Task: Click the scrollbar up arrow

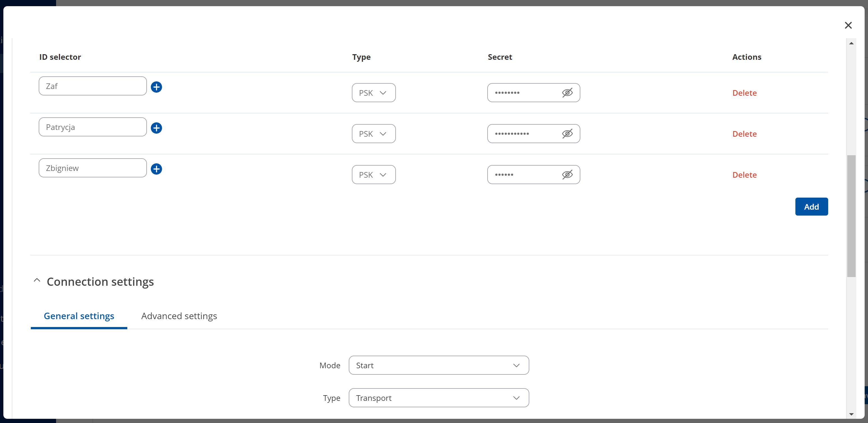Action: pyautogui.click(x=851, y=43)
